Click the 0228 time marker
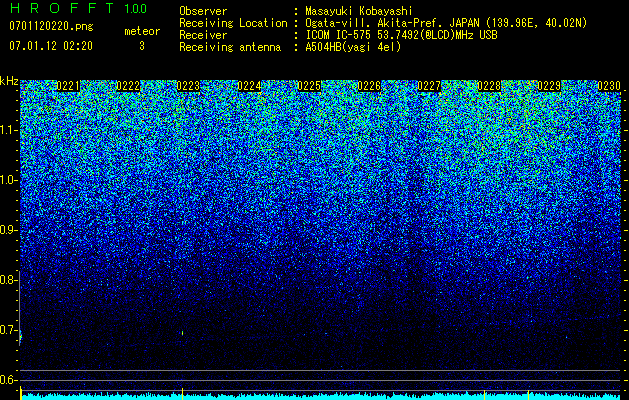 pos(489,86)
